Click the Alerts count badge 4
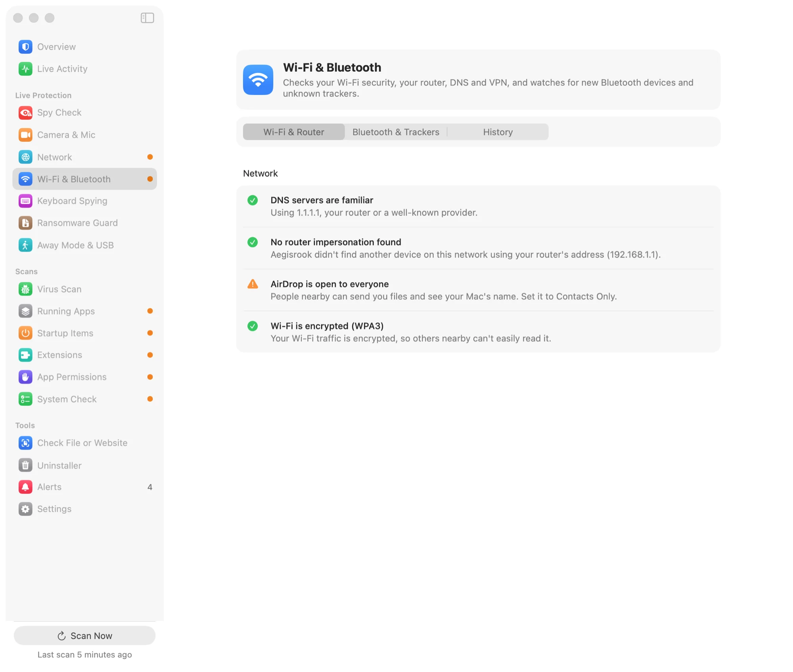This screenshot has width=793, height=672. coord(150,487)
